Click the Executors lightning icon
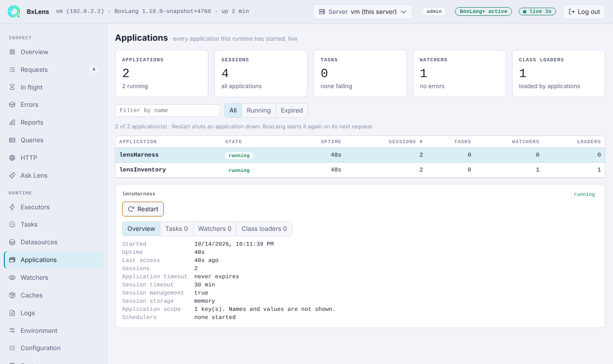 click(x=12, y=207)
